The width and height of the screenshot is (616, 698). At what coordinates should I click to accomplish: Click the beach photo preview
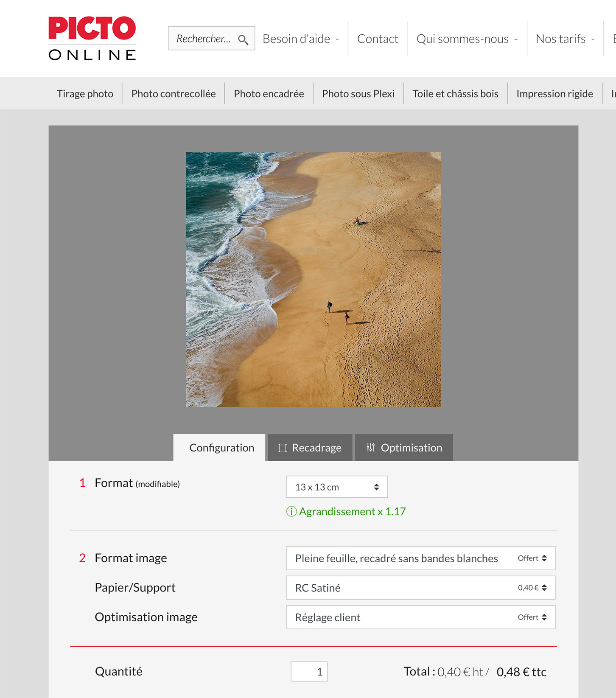[x=313, y=280]
